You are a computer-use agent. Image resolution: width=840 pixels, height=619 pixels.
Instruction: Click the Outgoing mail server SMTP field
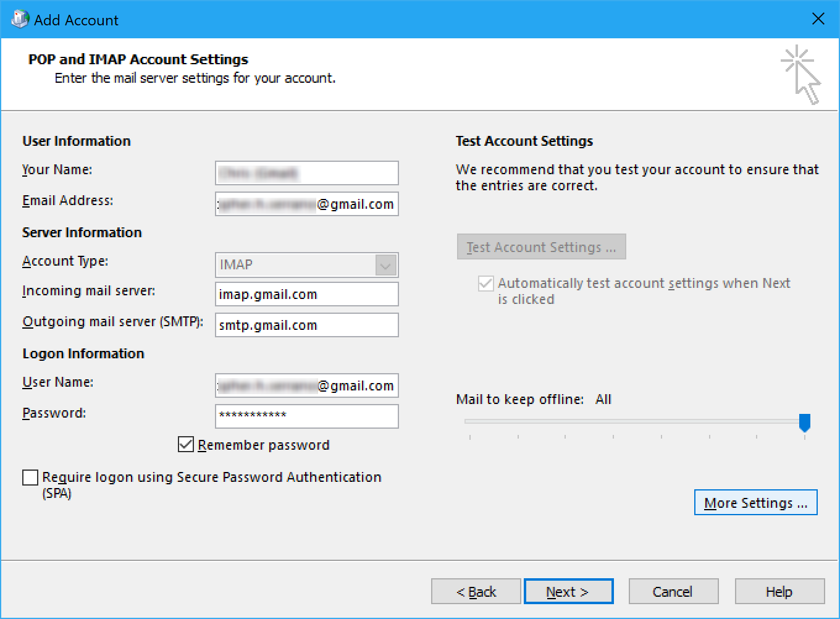pos(306,325)
